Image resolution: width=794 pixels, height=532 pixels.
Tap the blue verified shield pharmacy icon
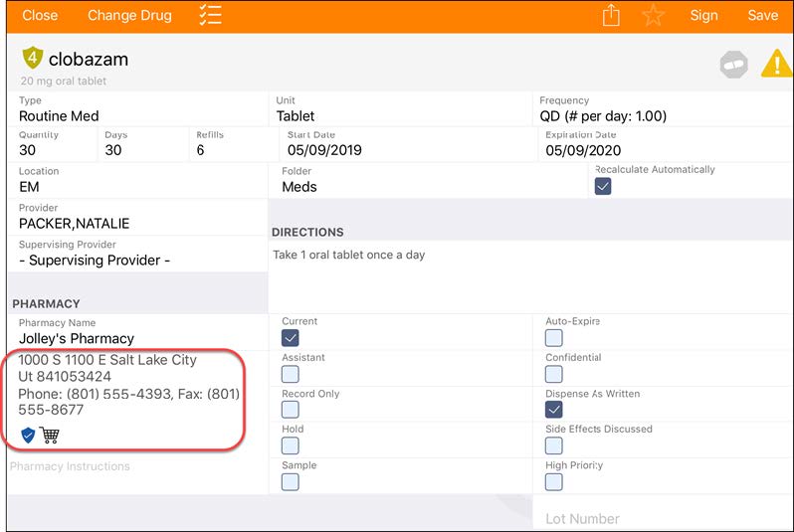[28, 435]
